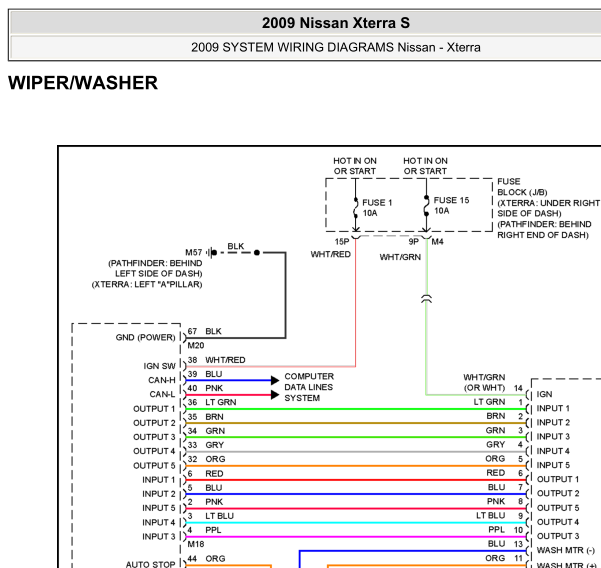Screen dimensions: 601x568
Task: Click the CAN-H blue wire arrowhead
Action: click(275, 380)
